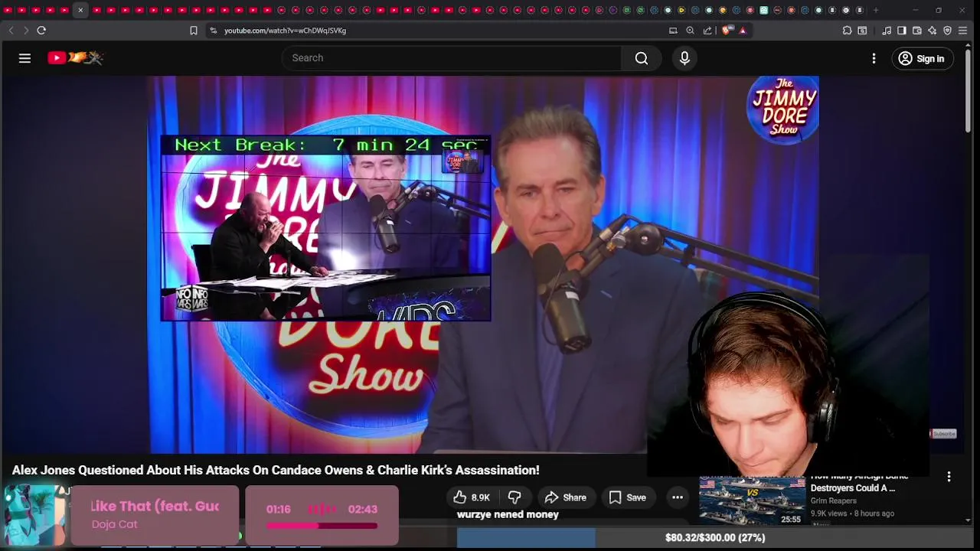Open the extensions puzzle-piece menu
This screenshot has height=551, width=980.
pyautogui.click(x=847, y=31)
